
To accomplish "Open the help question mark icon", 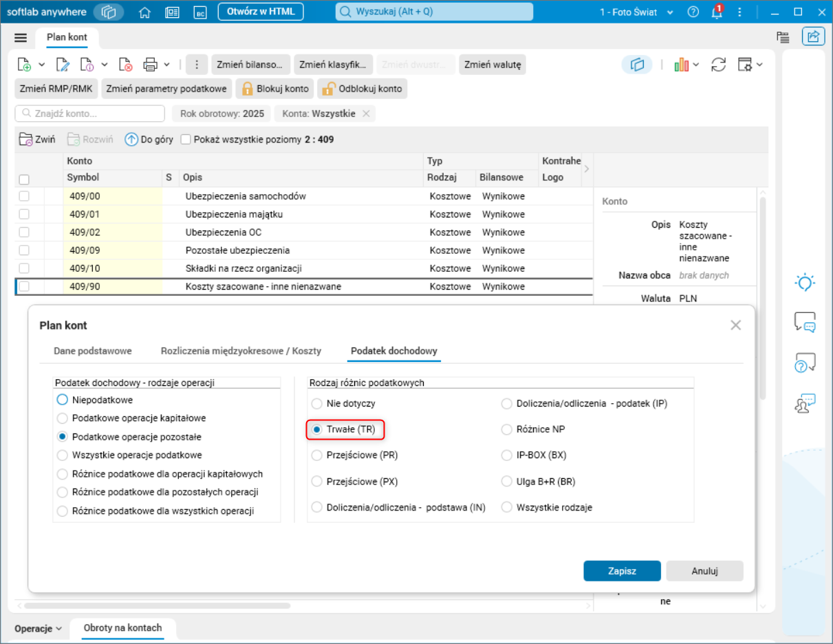I will pos(693,12).
